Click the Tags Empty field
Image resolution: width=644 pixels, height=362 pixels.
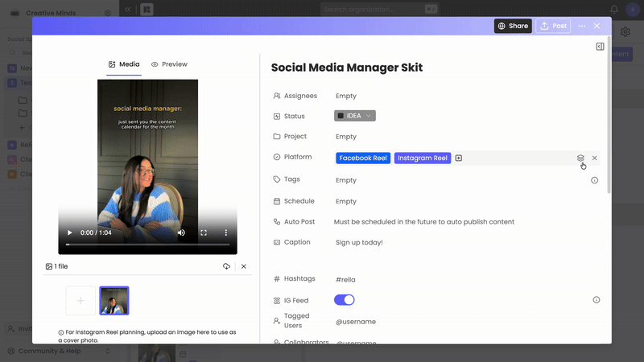click(x=346, y=180)
